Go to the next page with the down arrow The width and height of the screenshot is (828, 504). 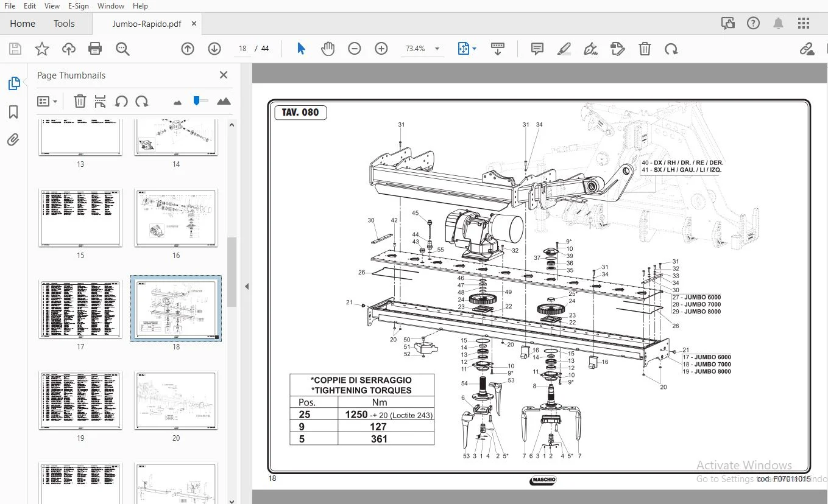tap(214, 49)
